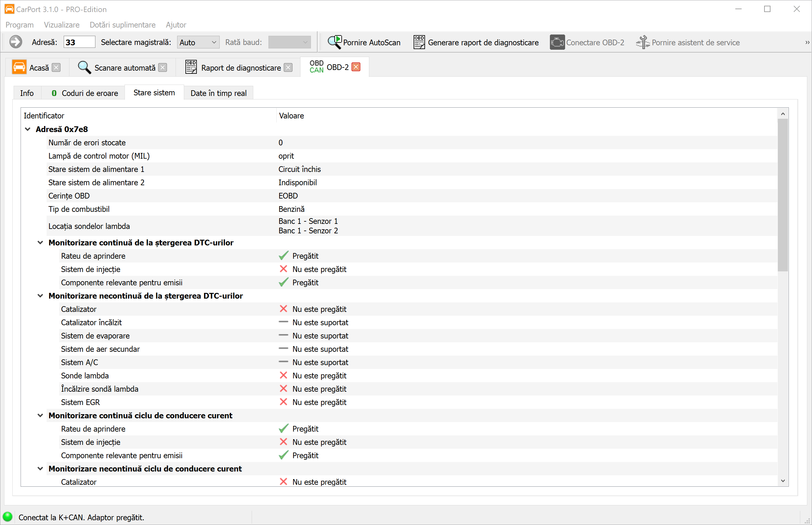Click the scroll down arrow of the list
Image resolution: width=812 pixels, height=525 pixels.
pos(783,481)
